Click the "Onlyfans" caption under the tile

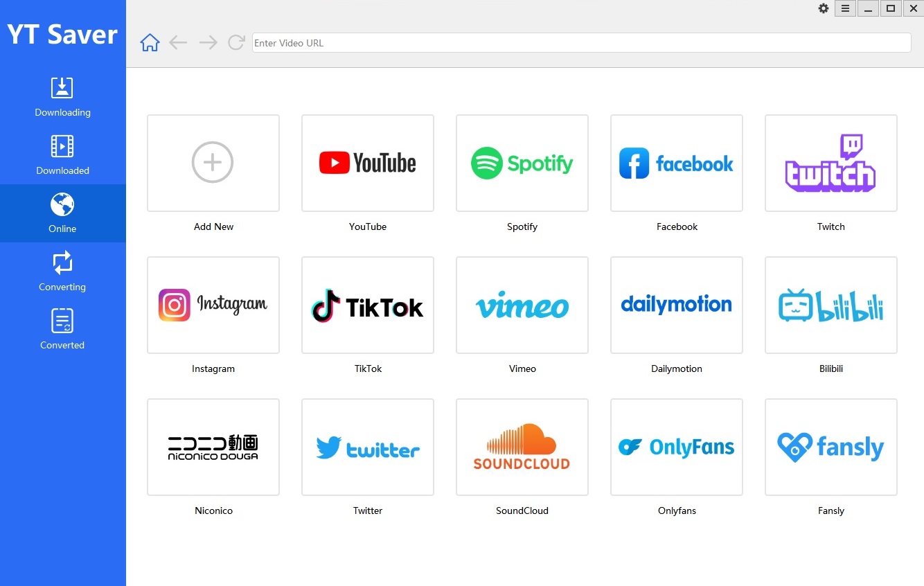(x=677, y=510)
